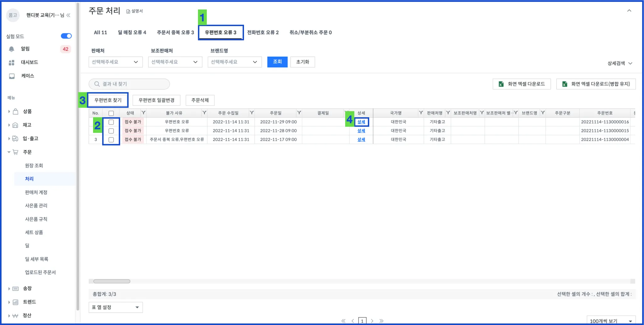Switch to the 전화번호 오류 2 tab
Screen dimensions: 644x325
coord(263,32)
